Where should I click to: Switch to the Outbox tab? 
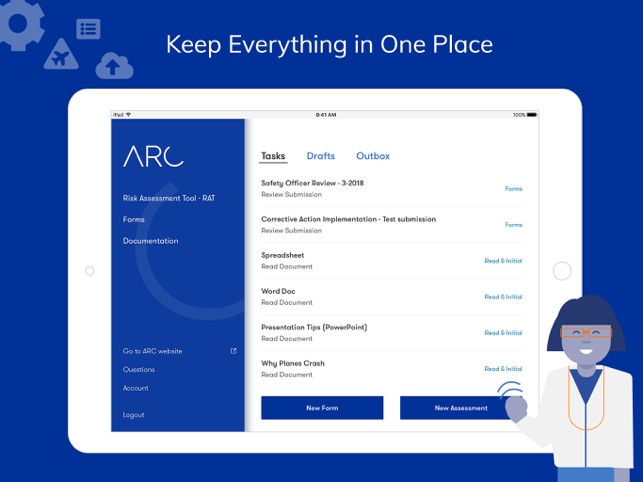point(373,156)
